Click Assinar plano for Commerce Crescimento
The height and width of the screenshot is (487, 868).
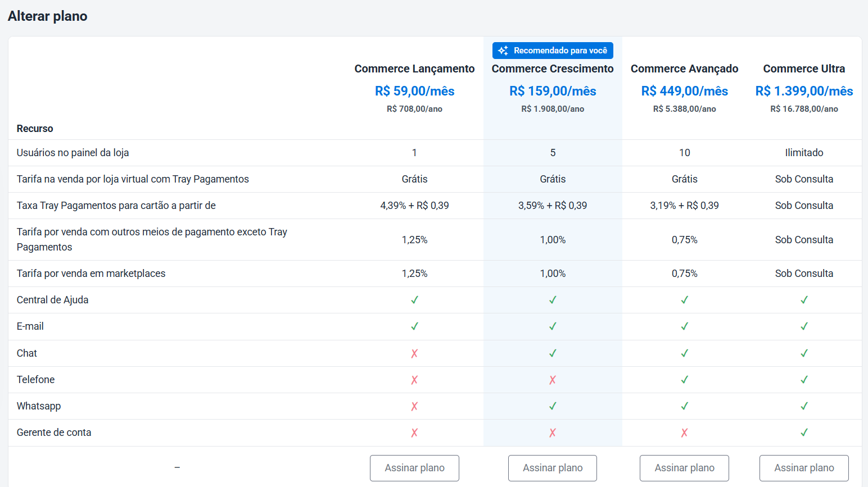[553, 468]
